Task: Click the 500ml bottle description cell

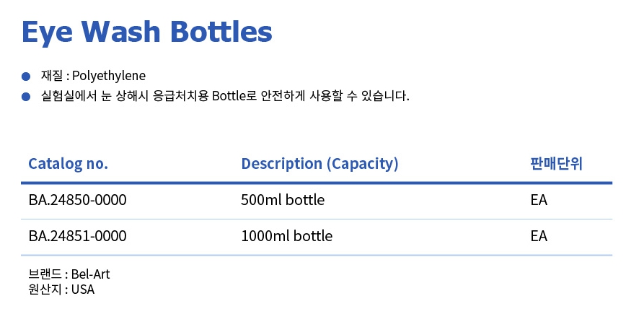Action: (283, 200)
